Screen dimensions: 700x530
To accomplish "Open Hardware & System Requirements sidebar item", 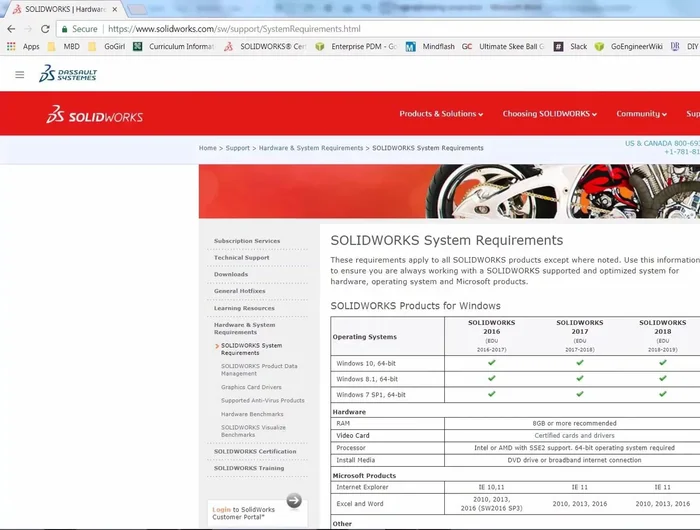I will 245,329.
